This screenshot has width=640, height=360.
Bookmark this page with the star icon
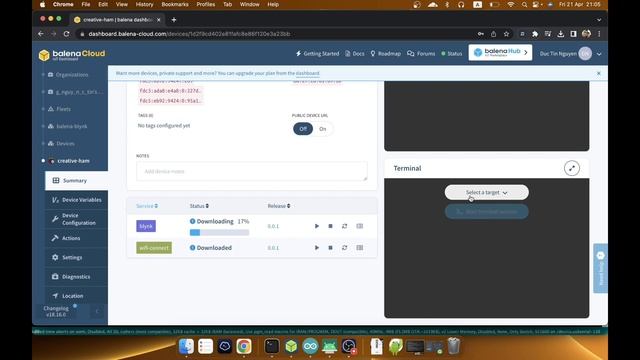point(507,34)
